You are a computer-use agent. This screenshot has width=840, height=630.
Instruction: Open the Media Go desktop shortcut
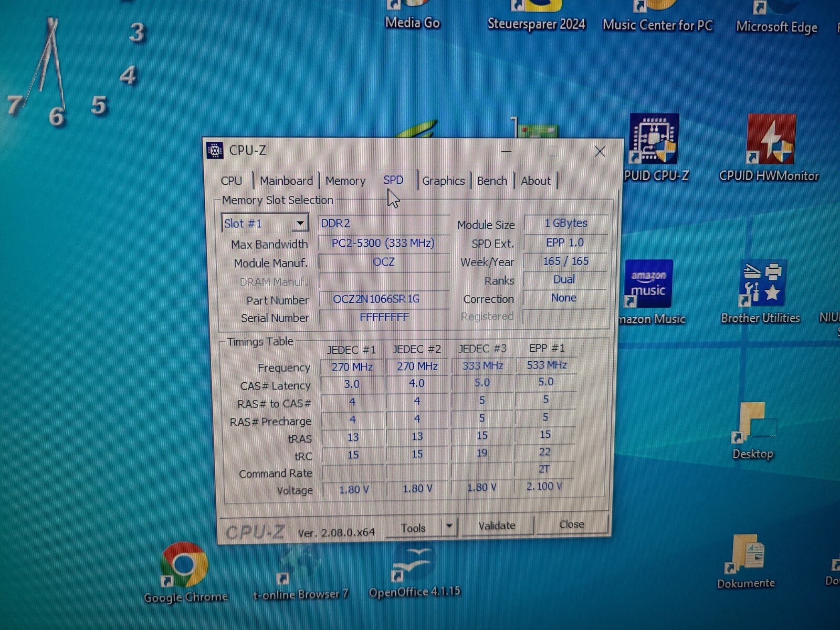pos(412,16)
